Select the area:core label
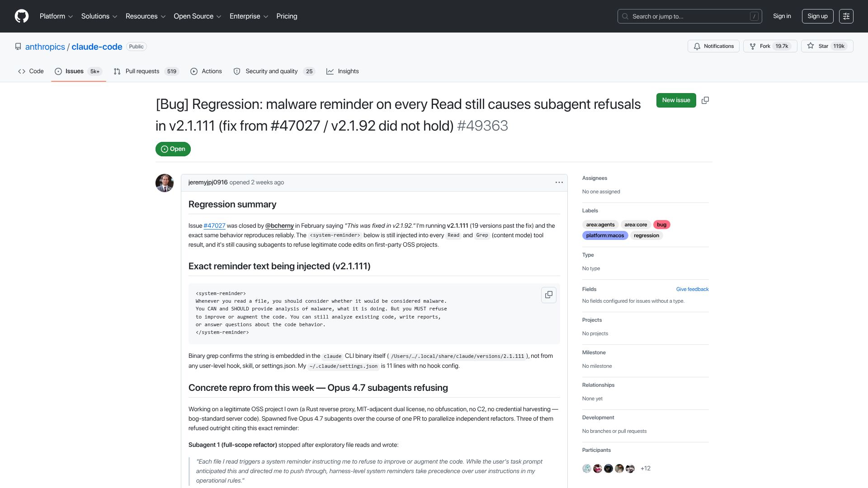 [x=636, y=225]
